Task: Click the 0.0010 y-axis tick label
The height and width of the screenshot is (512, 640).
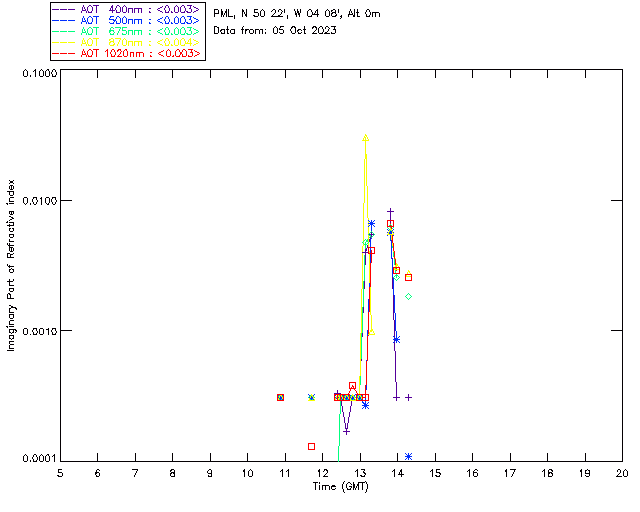Action: coord(39,331)
